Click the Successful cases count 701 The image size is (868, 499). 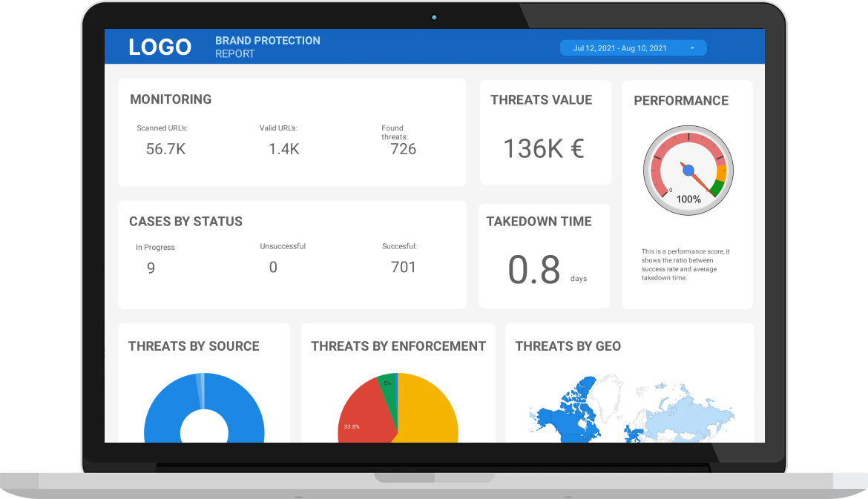[404, 267]
